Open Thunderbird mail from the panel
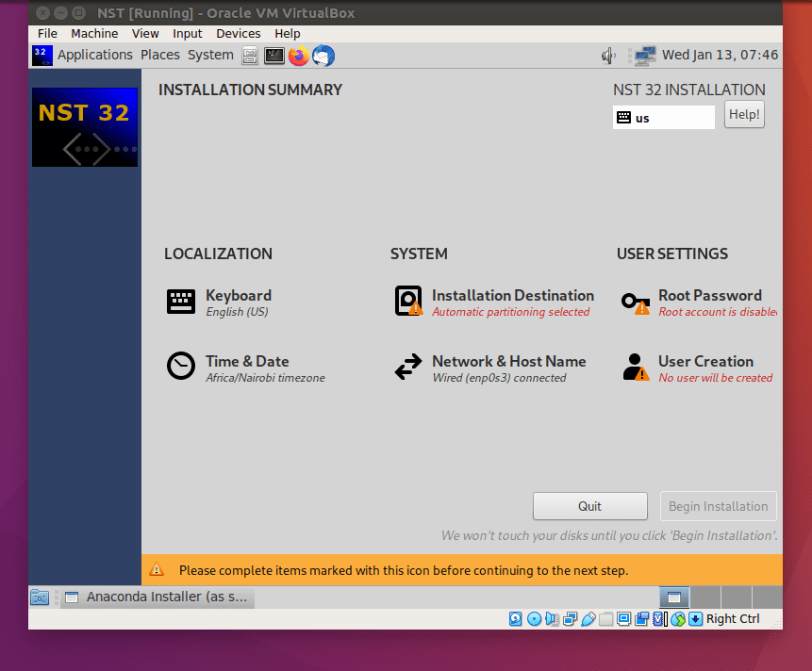 point(323,56)
